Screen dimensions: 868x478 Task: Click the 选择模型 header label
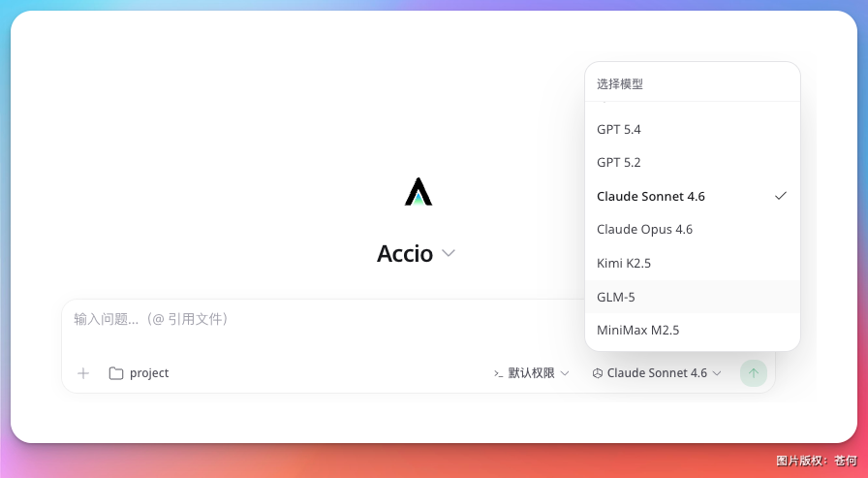tap(620, 84)
